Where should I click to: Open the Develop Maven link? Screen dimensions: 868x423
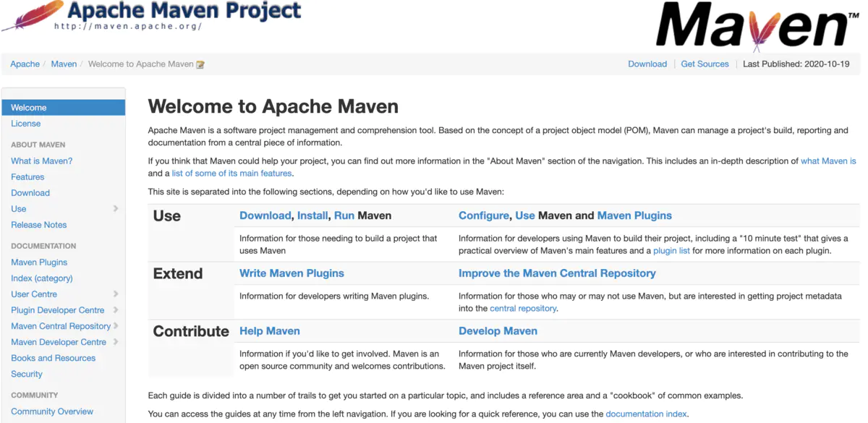pyautogui.click(x=498, y=331)
